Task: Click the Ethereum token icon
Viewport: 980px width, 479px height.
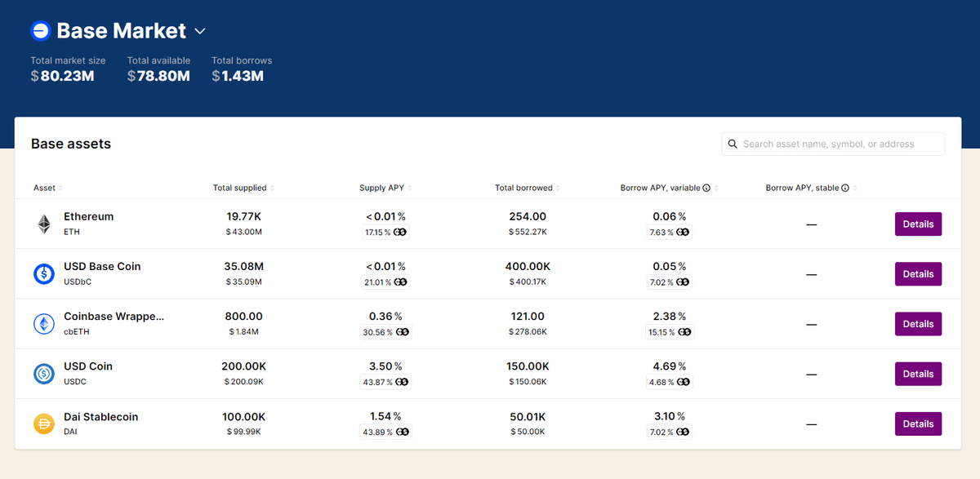Action: pyautogui.click(x=44, y=224)
